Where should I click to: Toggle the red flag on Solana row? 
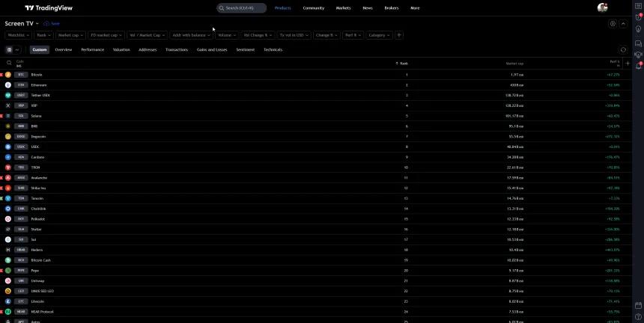[1, 116]
